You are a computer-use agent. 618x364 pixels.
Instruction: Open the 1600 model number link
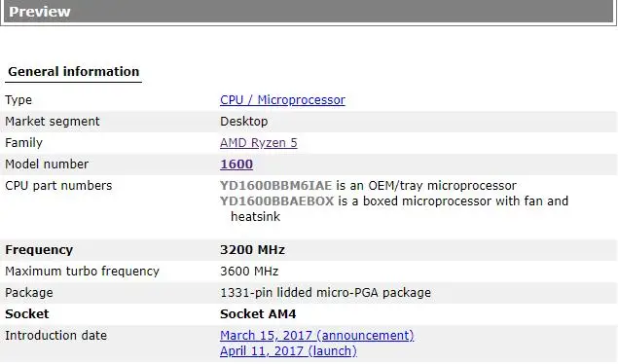point(236,164)
